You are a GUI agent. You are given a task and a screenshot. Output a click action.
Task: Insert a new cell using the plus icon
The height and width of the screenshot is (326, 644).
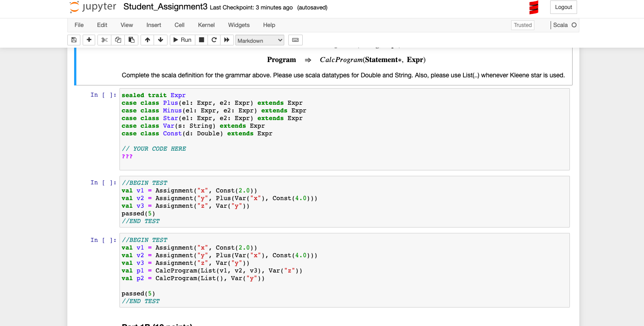click(x=89, y=40)
